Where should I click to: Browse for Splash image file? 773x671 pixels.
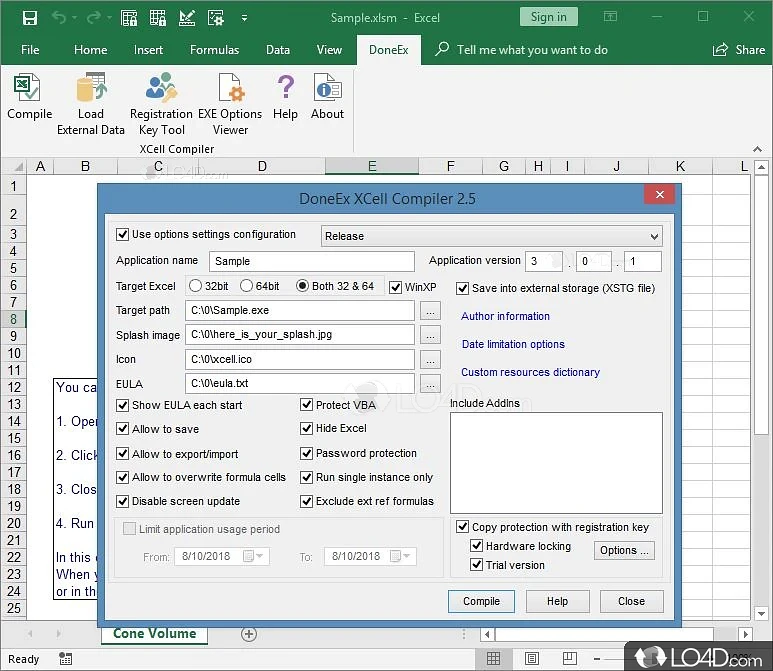430,335
